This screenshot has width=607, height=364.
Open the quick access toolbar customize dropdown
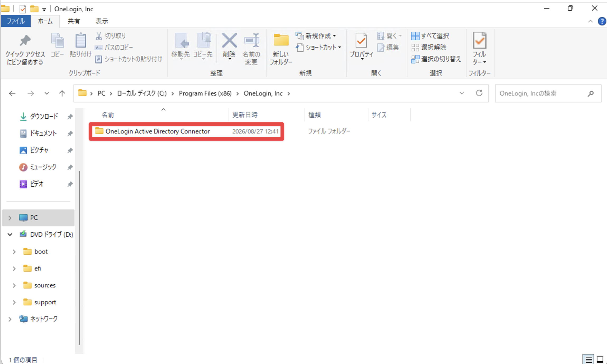(x=44, y=9)
